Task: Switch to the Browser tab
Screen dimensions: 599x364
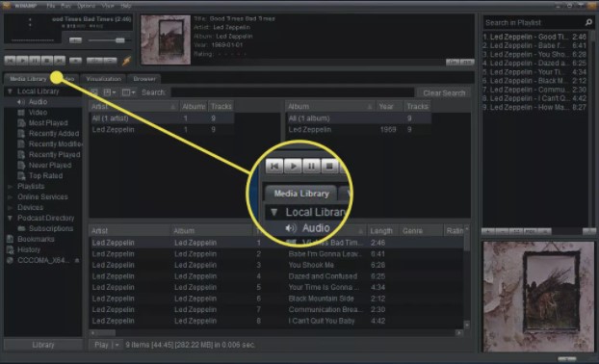Action: [144, 79]
